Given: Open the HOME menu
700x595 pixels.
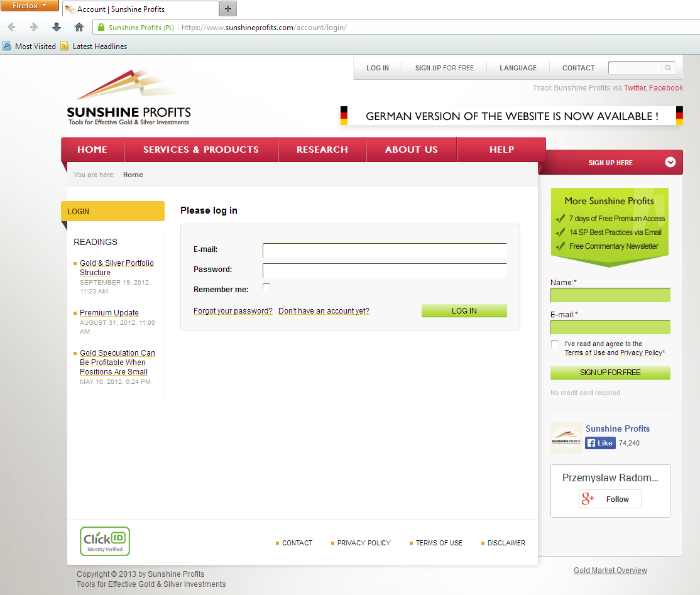Looking at the screenshot, I should (x=92, y=150).
